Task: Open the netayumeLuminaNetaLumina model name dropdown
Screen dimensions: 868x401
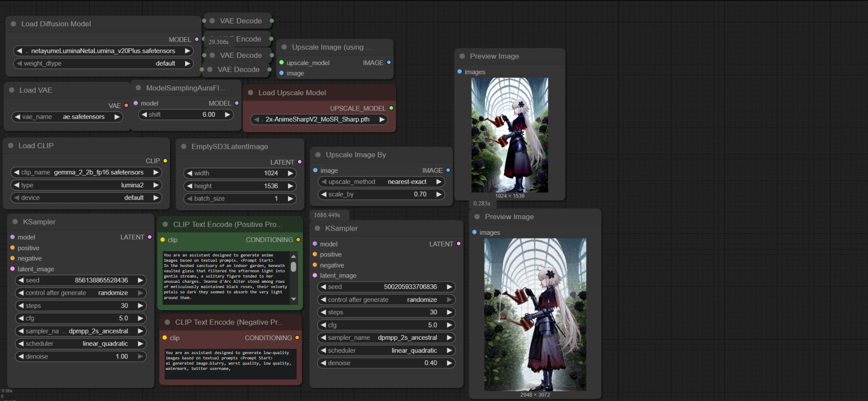Action: (x=103, y=51)
